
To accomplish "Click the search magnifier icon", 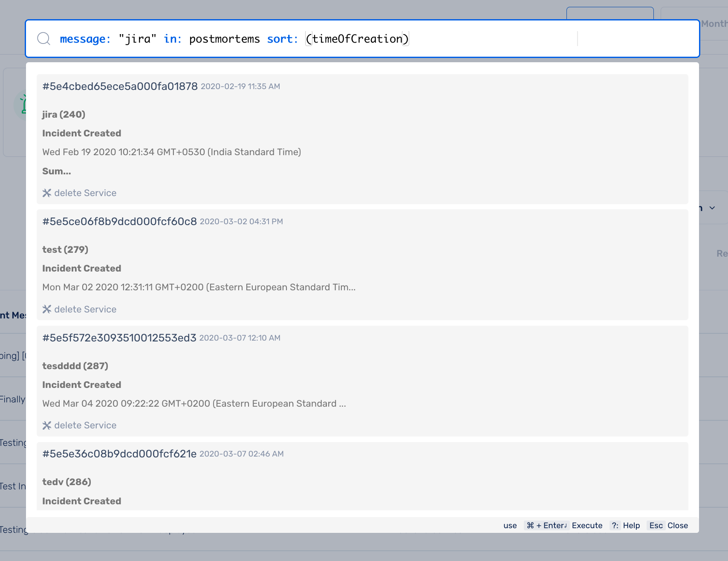I will click(43, 39).
